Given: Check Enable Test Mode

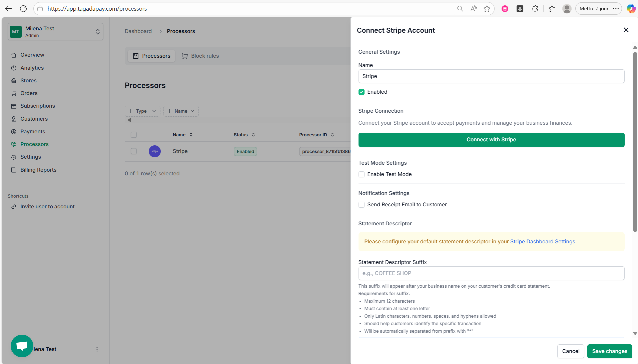Looking at the screenshot, I should click(362, 174).
